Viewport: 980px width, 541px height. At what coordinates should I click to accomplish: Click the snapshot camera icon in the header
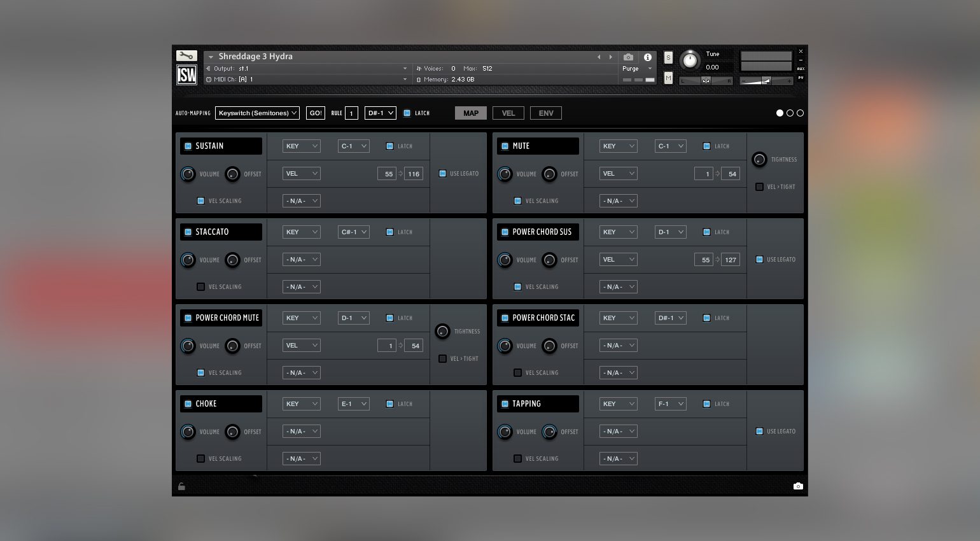(x=628, y=57)
